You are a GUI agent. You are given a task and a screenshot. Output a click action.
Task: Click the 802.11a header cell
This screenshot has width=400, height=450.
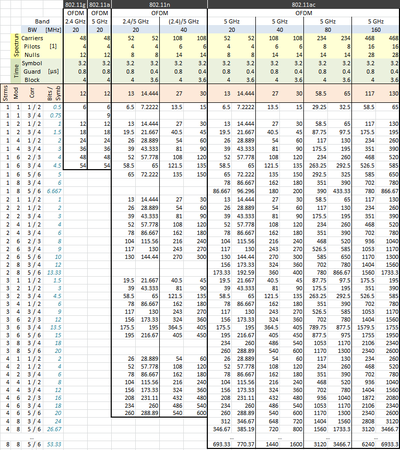click(100, 4)
